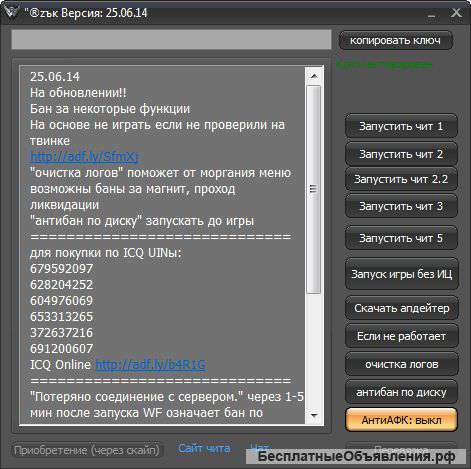Click 'очистка логов' button
This screenshot has height=469, width=471.
[x=401, y=364]
